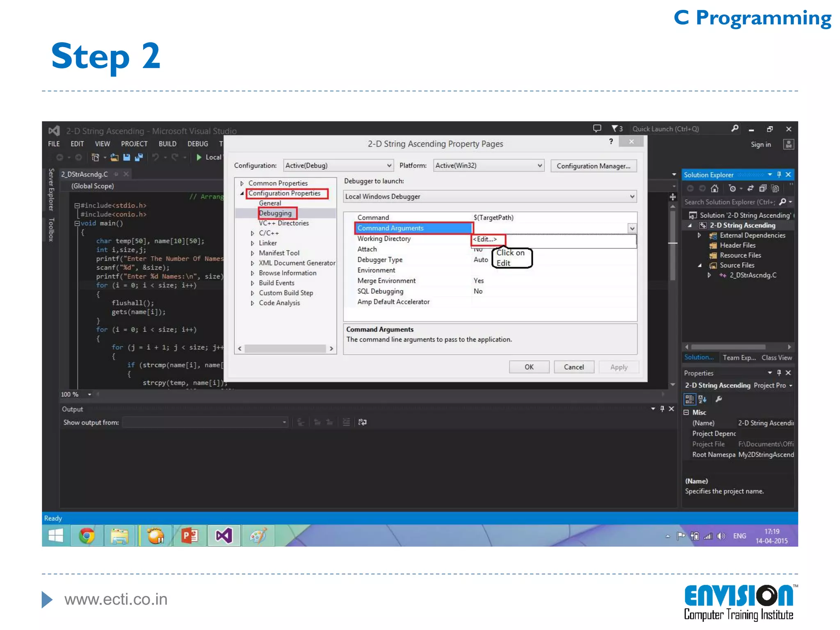
Task: Open the VIEW menu
Action: (x=103, y=144)
